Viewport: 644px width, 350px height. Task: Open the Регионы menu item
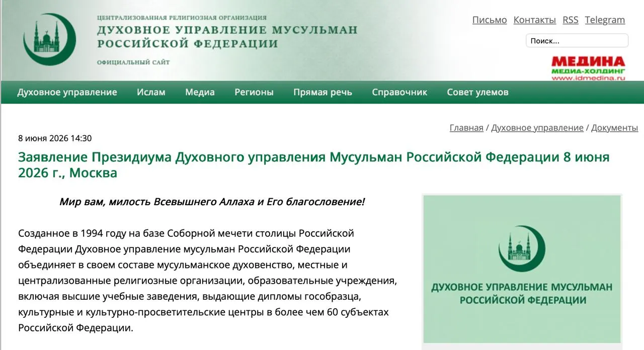point(254,92)
